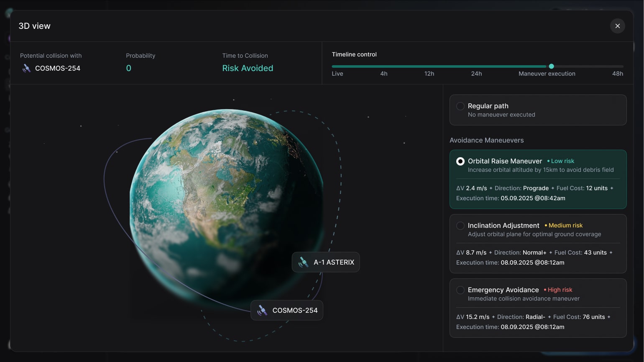
Task: Jump to the 24h timeline mark
Action: [475, 74]
